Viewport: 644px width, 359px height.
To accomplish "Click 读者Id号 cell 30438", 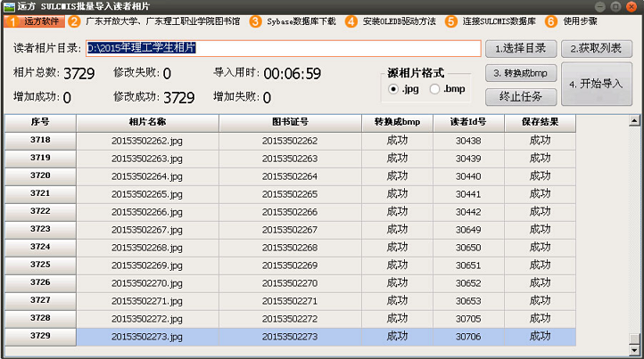I will 468,141.
